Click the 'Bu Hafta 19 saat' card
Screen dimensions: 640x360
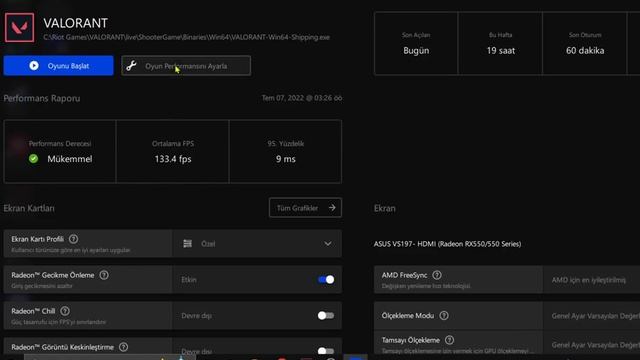pos(500,44)
